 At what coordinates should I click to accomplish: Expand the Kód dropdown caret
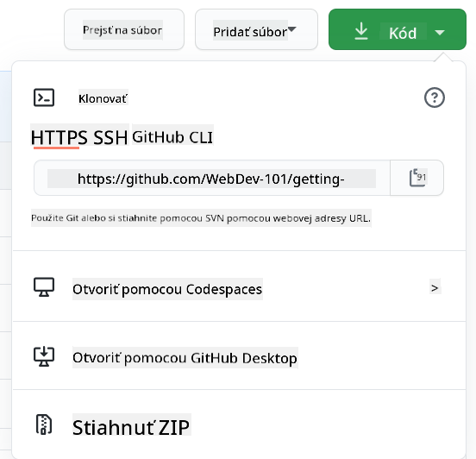click(x=440, y=32)
